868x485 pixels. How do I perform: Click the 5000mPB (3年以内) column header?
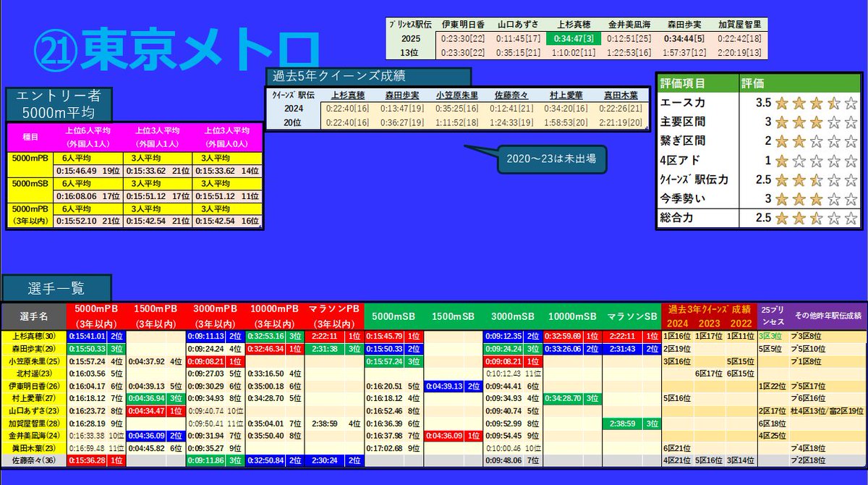[x=96, y=316]
